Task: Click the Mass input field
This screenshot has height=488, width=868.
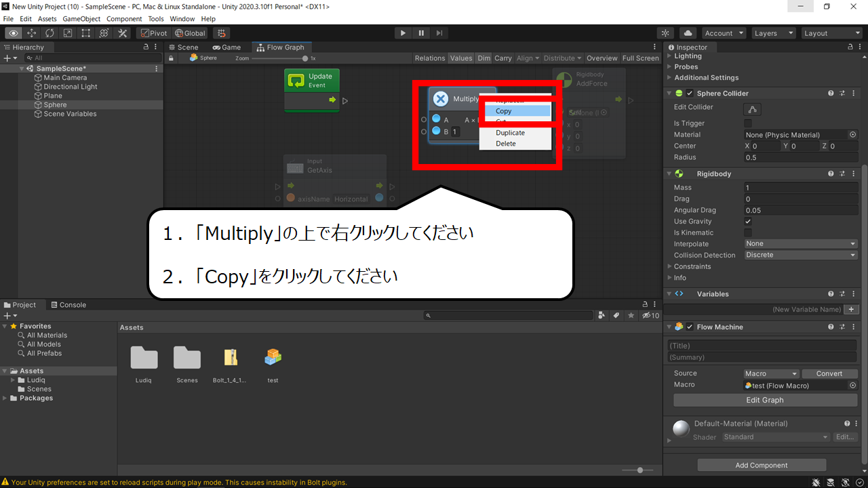Action: pos(801,188)
